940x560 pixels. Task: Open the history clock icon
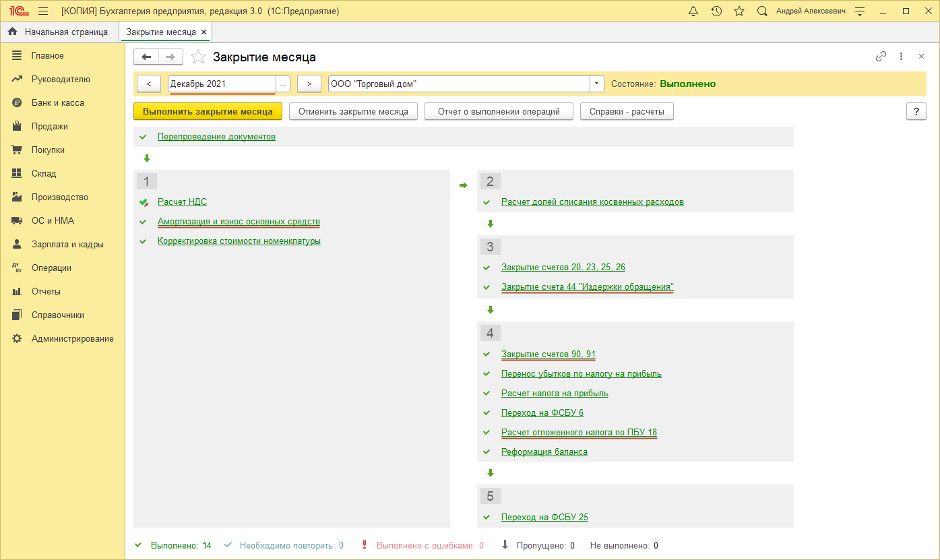point(716,11)
